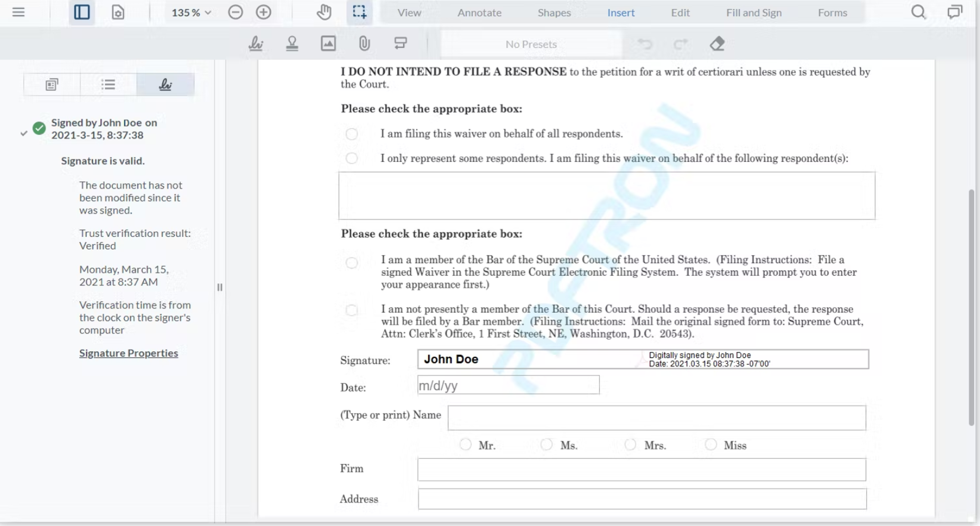Select the signature tool icon

[x=256, y=43]
